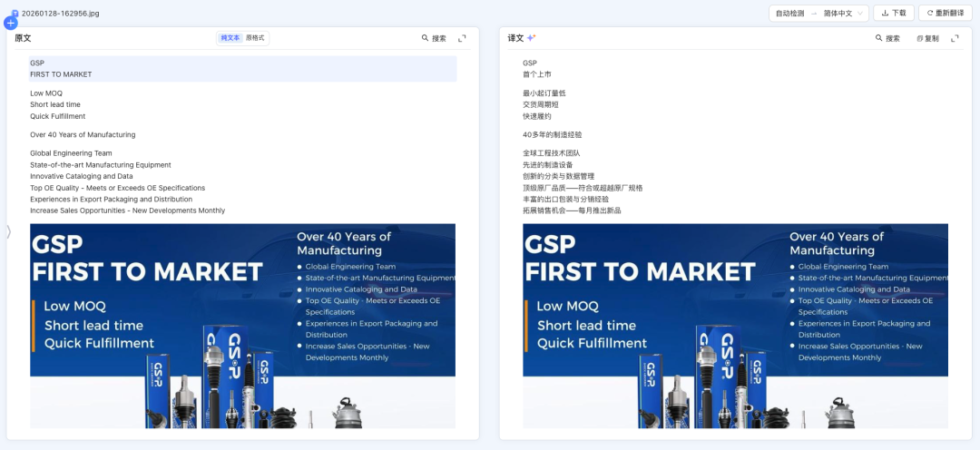The height and width of the screenshot is (450, 980).
Task: Click the translated line '最小起订量低'
Action: point(544,93)
